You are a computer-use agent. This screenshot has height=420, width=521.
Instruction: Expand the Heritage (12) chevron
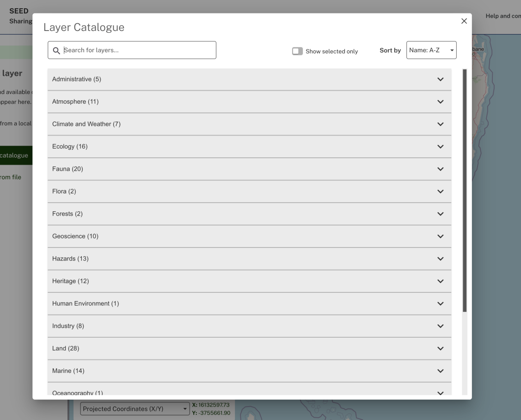pos(440,281)
